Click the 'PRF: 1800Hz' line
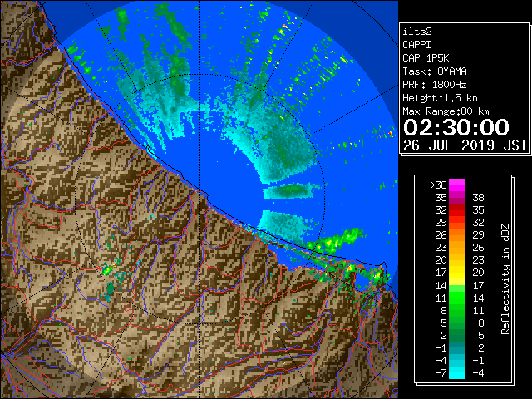 click(x=435, y=85)
